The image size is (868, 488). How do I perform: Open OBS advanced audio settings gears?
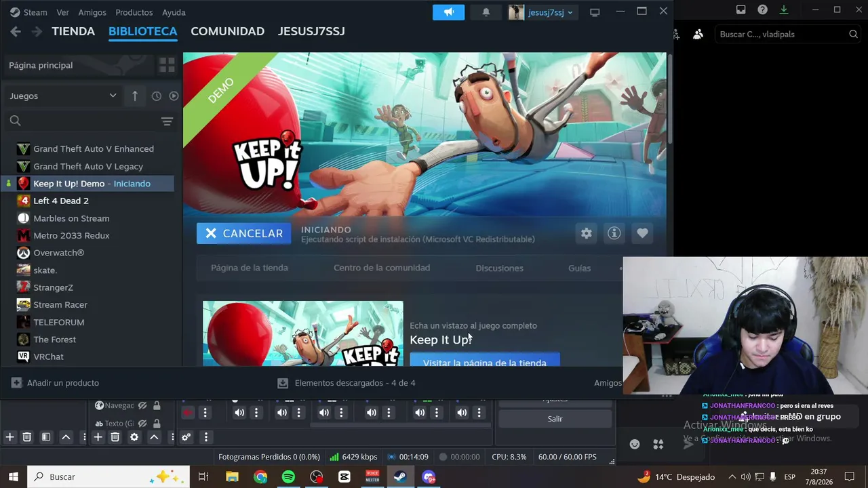pos(186,437)
